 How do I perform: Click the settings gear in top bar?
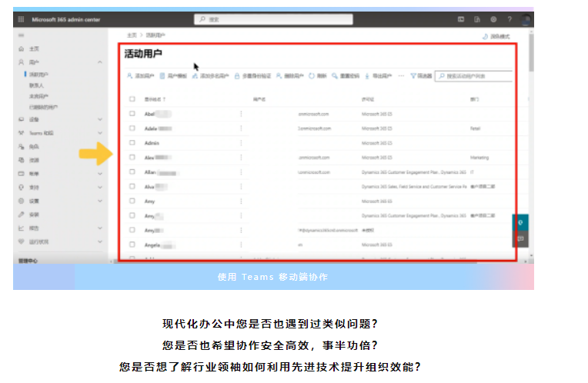[493, 19]
